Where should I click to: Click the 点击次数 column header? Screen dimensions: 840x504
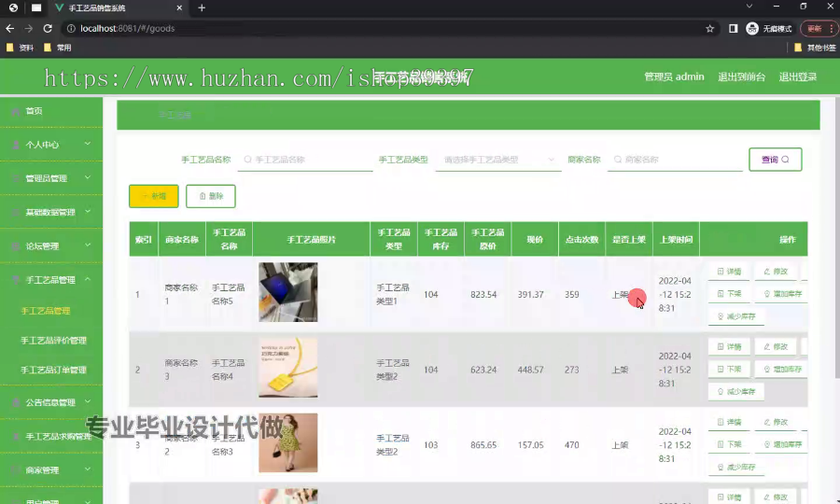(x=581, y=240)
